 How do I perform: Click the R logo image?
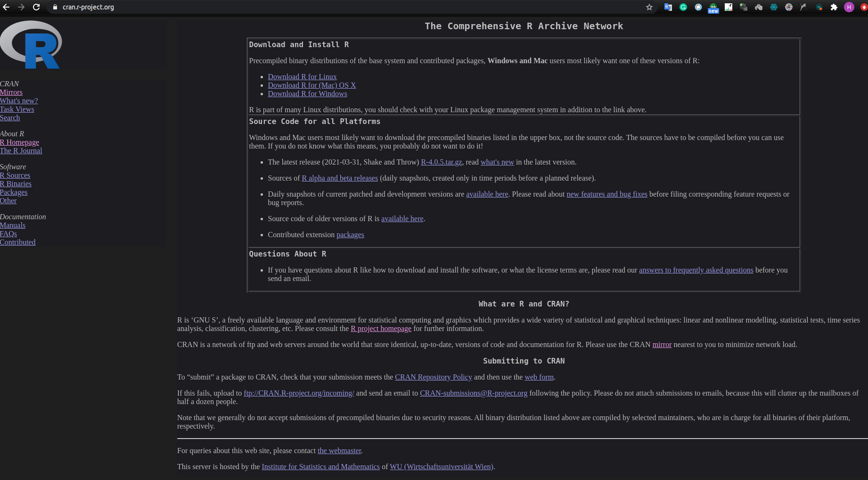pos(31,45)
